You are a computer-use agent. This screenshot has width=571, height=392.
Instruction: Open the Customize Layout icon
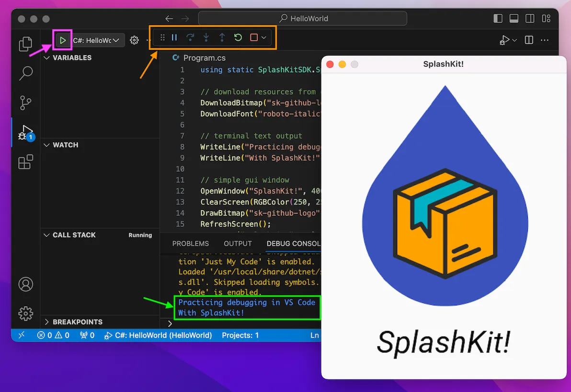point(546,19)
